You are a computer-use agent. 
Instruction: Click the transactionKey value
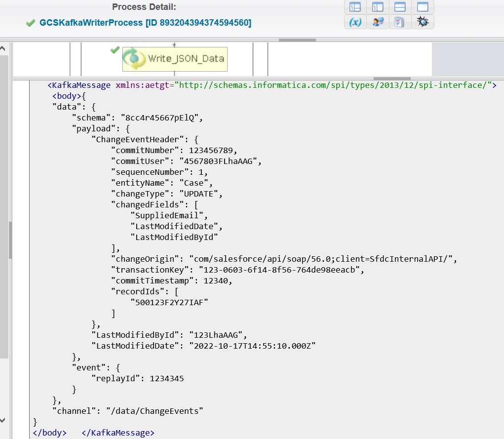point(279,270)
